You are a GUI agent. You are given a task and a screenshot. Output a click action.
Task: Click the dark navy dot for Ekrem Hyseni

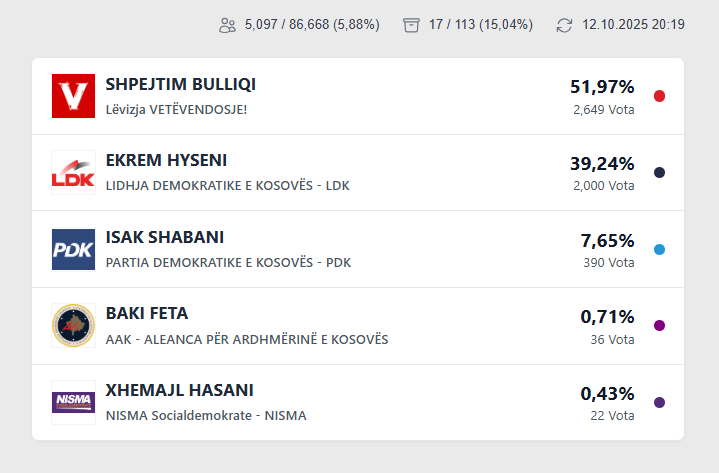pyautogui.click(x=659, y=173)
